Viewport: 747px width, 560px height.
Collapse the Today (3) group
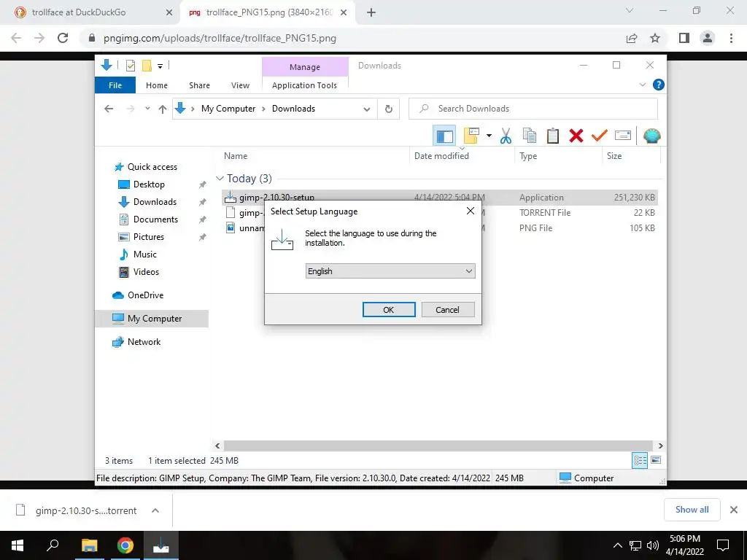[220, 179]
